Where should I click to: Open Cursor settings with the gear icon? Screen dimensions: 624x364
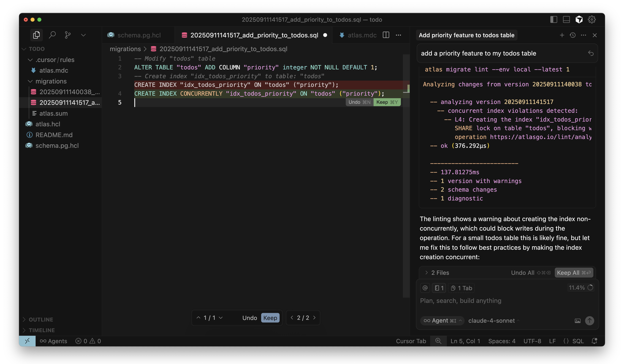(x=592, y=19)
